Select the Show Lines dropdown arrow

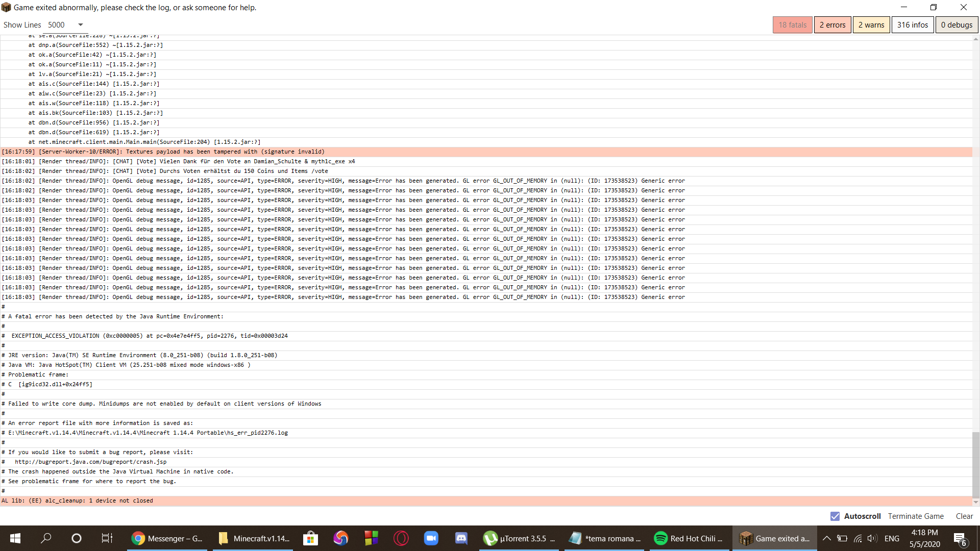click(80, 25)
